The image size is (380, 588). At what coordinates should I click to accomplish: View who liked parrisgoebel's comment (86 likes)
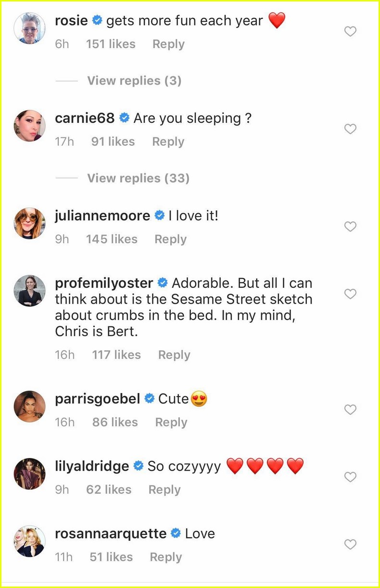[x=115, y=422]
